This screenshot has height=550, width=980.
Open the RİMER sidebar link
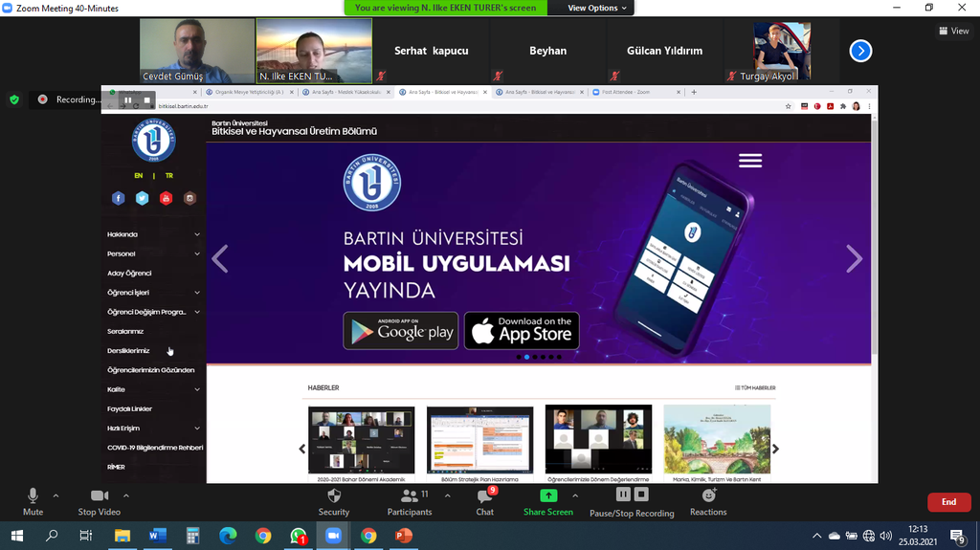pyautogui.click(x=116, y=467)
